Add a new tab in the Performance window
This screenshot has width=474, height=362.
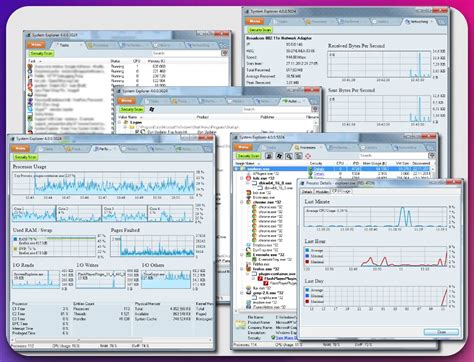click(x=208, y=149)
